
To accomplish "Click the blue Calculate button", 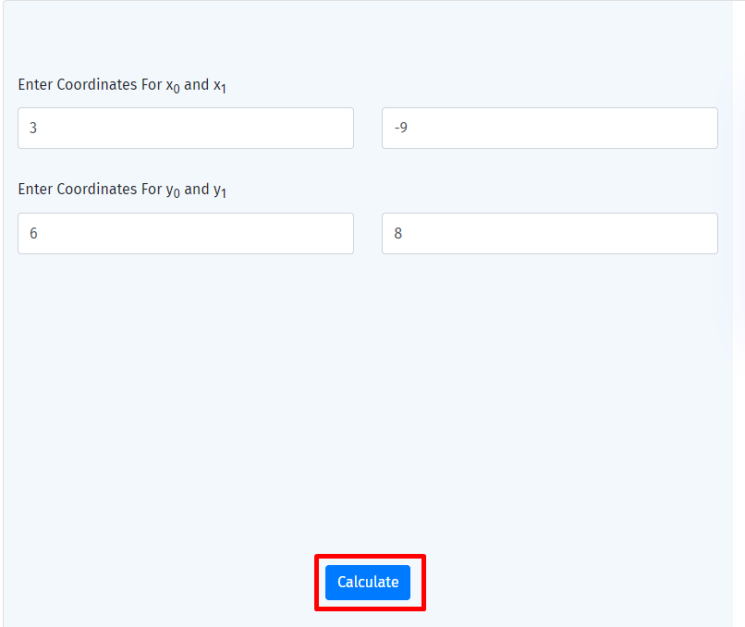I will click(x=368, y=582).
